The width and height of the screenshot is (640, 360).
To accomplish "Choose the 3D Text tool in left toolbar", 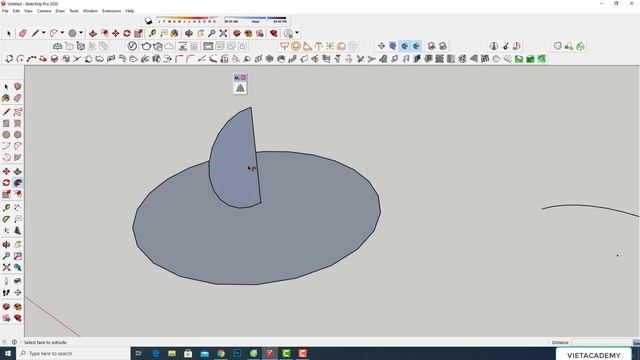I will (x=18, y=231).
